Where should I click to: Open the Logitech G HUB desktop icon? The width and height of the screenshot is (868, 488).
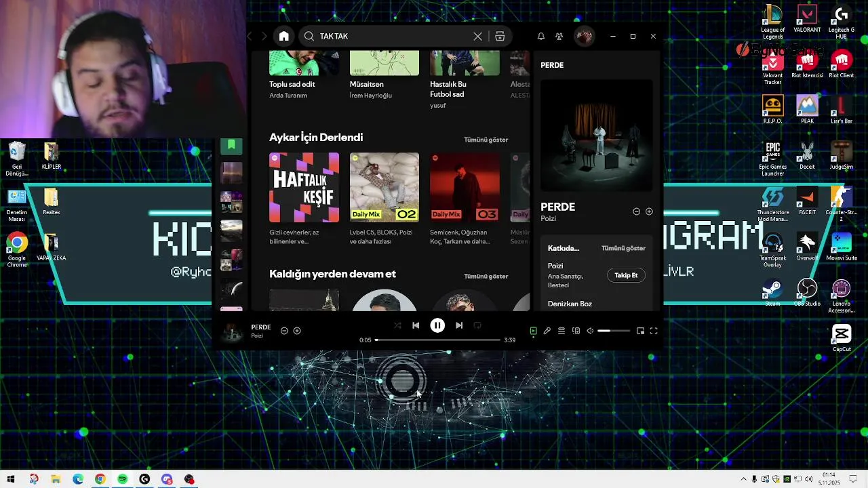842,22
